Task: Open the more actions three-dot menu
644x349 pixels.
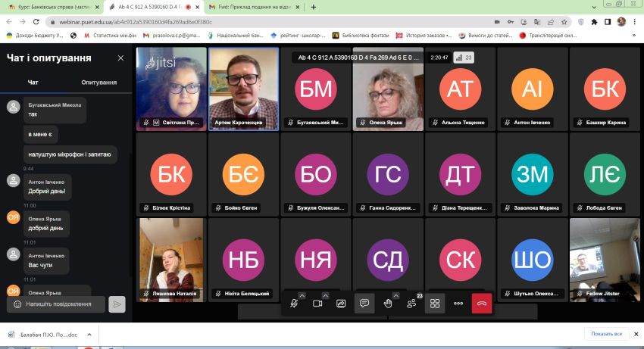Action: [x=458, y=304]
